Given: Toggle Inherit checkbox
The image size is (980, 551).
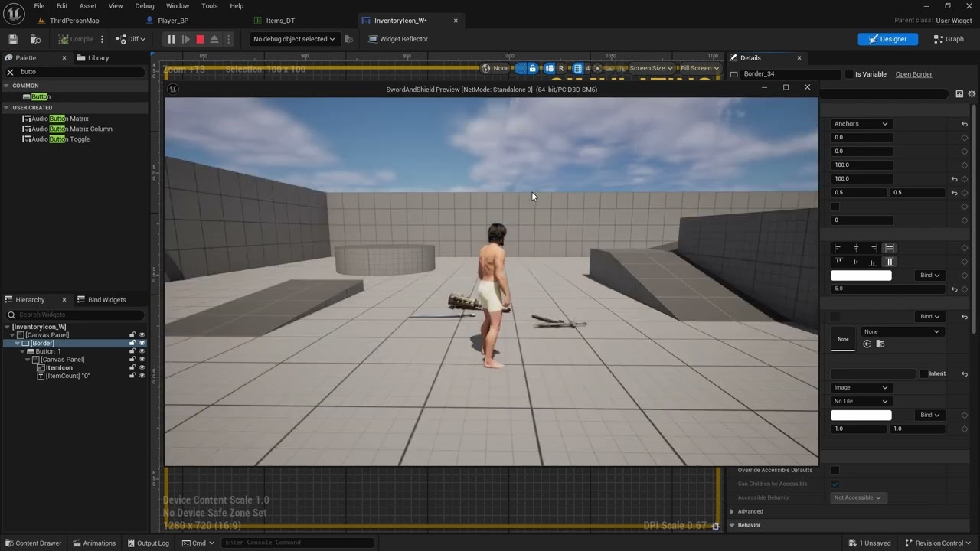Looking at the screenshot, I should tap(924, 374).
